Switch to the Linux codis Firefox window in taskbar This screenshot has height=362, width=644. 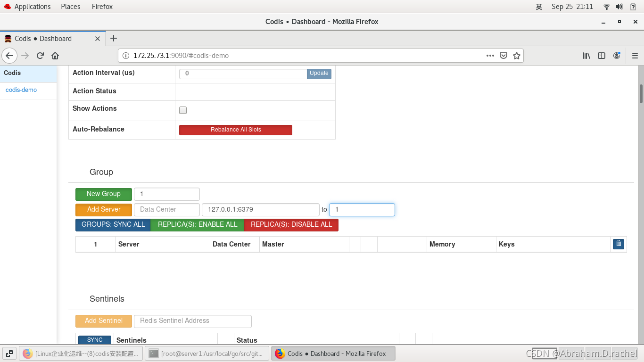[81, 354]
